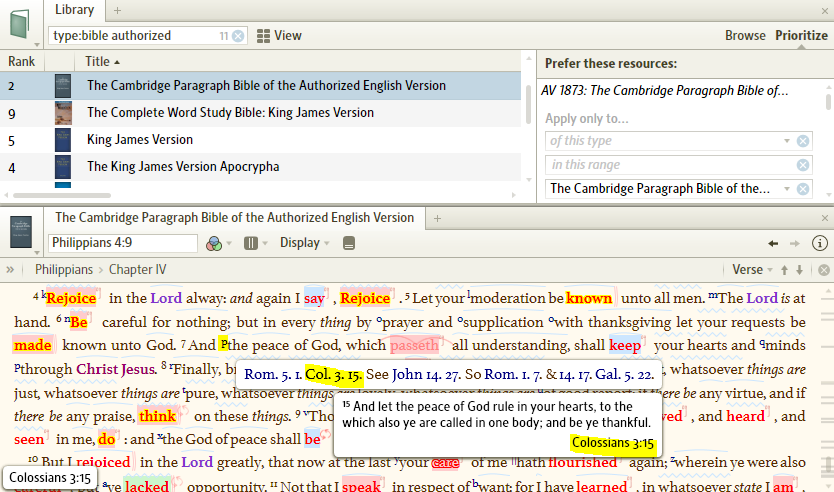Sort the library by the Rank column
The image size is (834, 492).
[x=21, y=62]
